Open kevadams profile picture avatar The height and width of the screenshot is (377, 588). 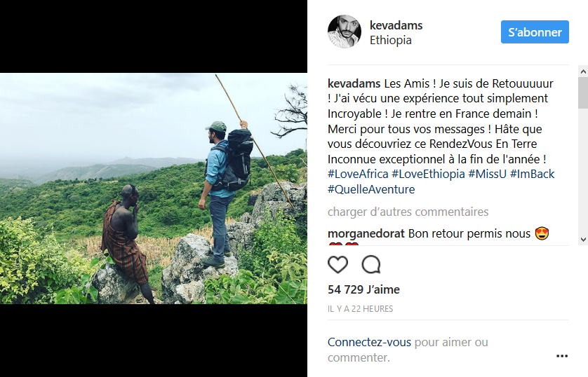pos(345,32)
